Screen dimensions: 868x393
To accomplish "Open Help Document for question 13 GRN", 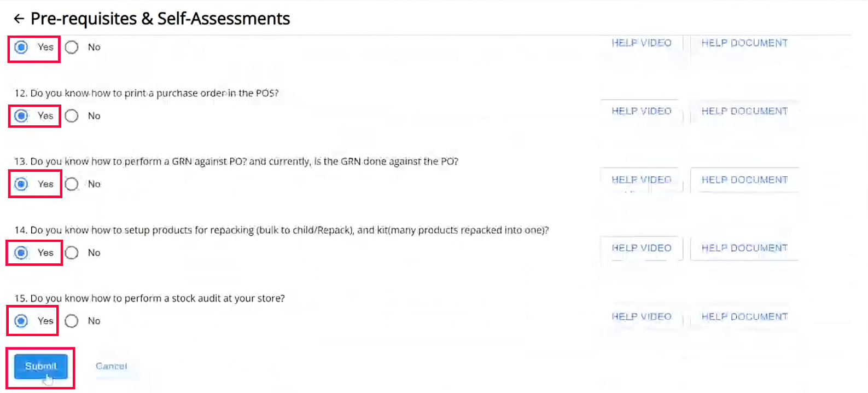I will tap(744, 180).
